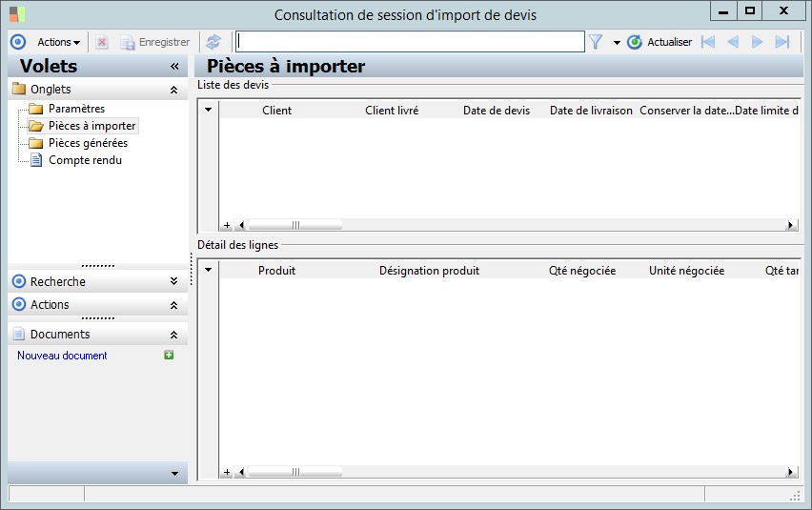Screen dimensions: 812x510
Task: Click right scroll arrow in Liste des devis
Action: pyautogui.click(x=790, y=225)
